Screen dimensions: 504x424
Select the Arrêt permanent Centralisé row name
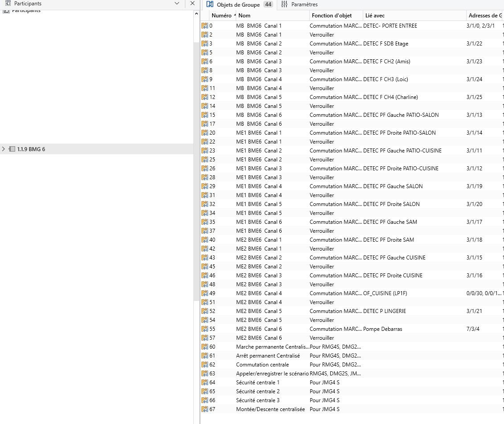268,356
